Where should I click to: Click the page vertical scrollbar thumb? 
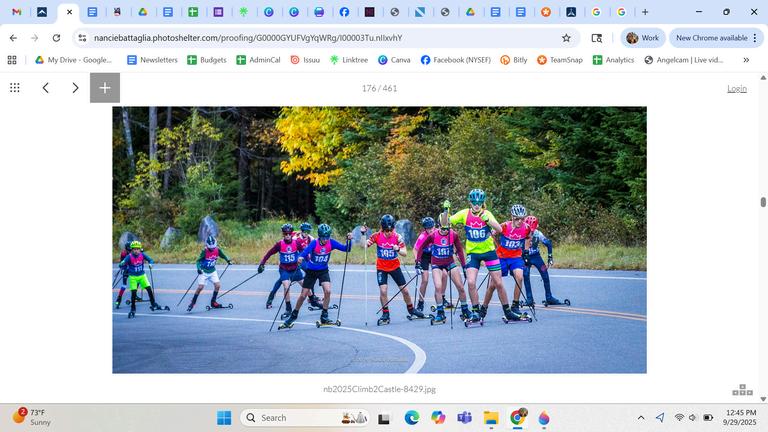pos(763,202)
